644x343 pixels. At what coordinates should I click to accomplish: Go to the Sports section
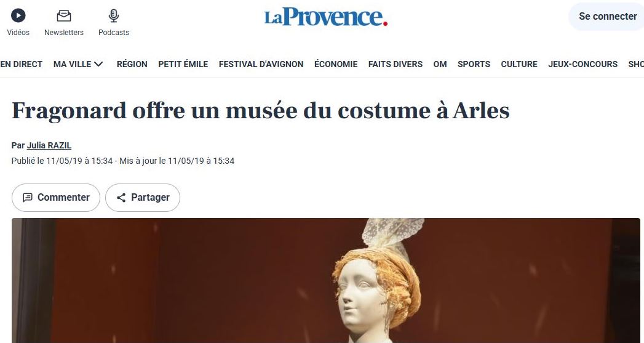point(474,64)
